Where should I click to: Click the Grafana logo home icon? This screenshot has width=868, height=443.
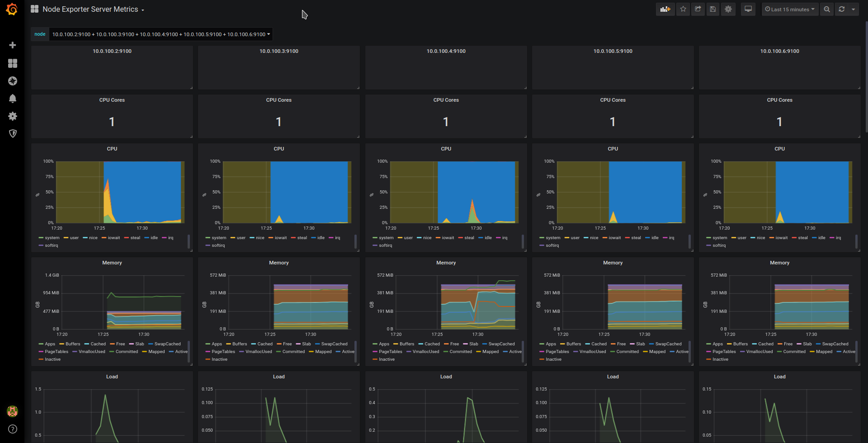[x=12, y=9]
